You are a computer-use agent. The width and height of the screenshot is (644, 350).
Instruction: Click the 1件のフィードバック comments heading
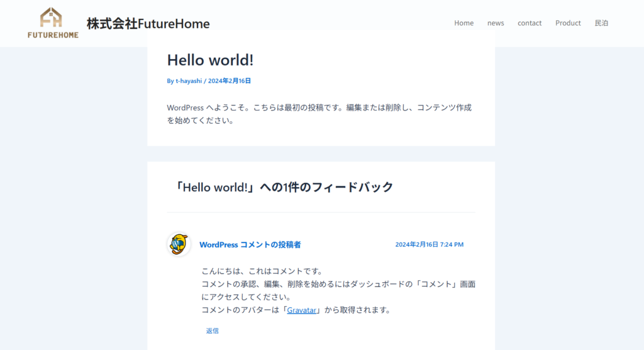(284, 187)
